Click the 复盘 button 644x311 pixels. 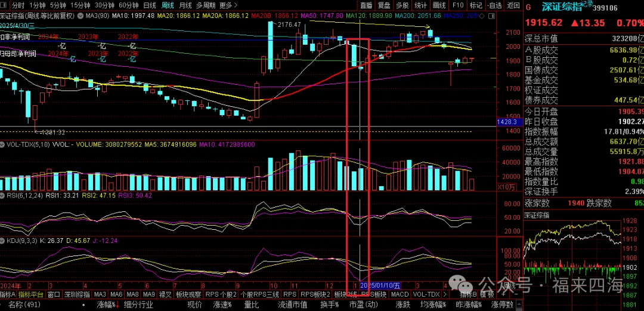384,6
